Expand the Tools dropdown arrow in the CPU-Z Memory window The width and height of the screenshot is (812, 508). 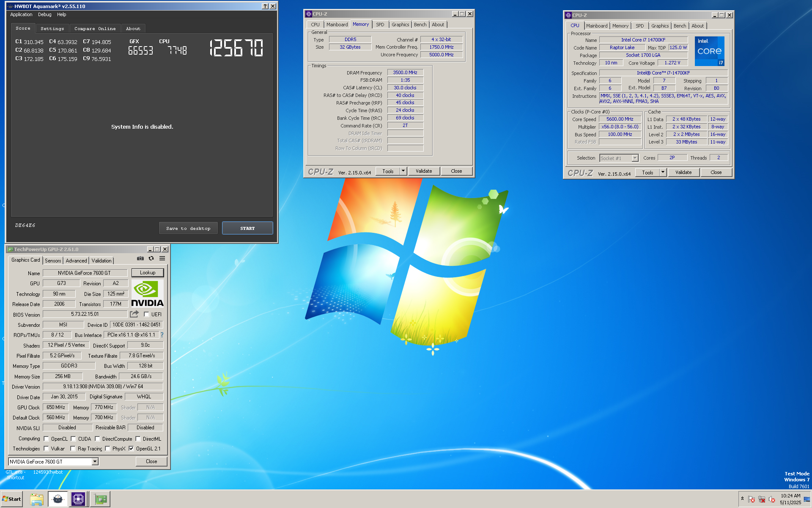coord(403,171)
